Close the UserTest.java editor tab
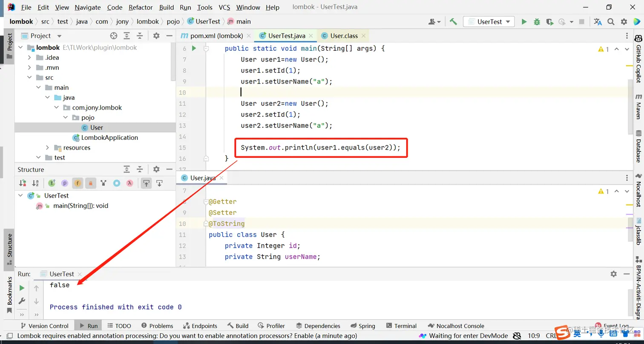This screenshot has height=344, width=644. point(311,36)
